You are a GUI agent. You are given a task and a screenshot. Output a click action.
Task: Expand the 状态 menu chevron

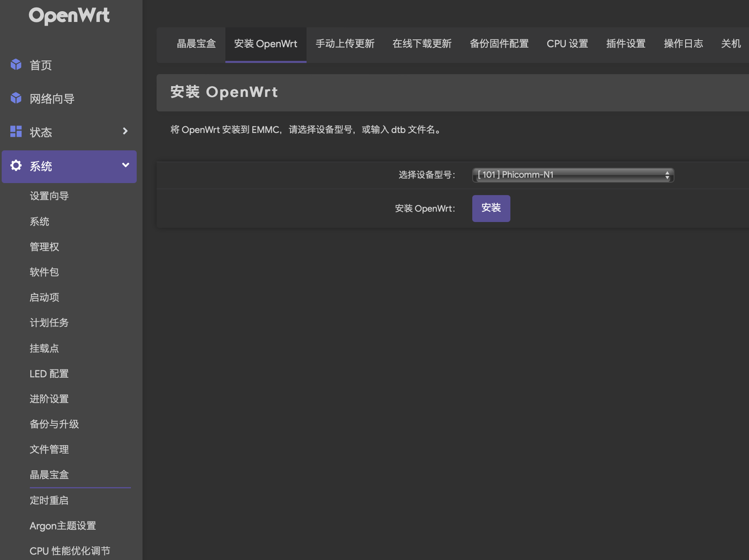126,131
